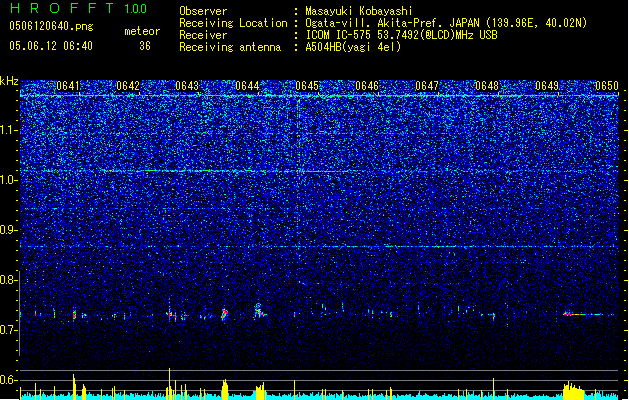Click the bright red echo before 0644
Viewport: 629px width, 400px height.
click(x=224, y=313)
